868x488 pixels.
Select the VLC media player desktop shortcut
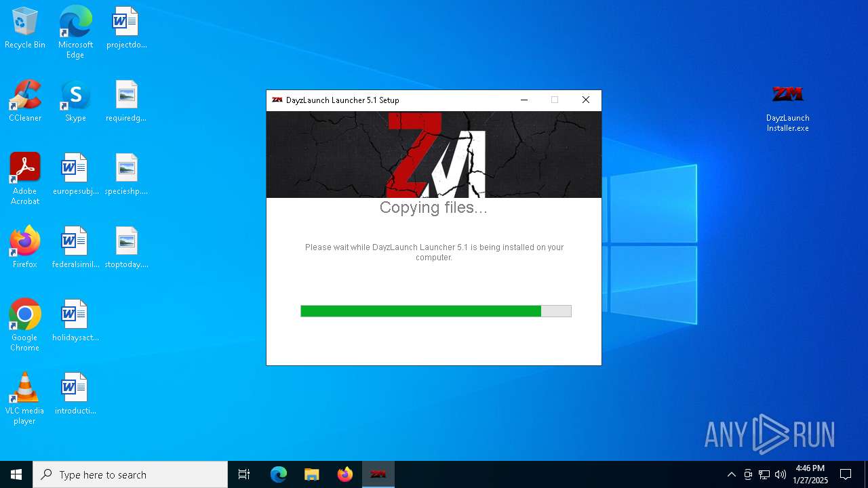click(25, 399)
